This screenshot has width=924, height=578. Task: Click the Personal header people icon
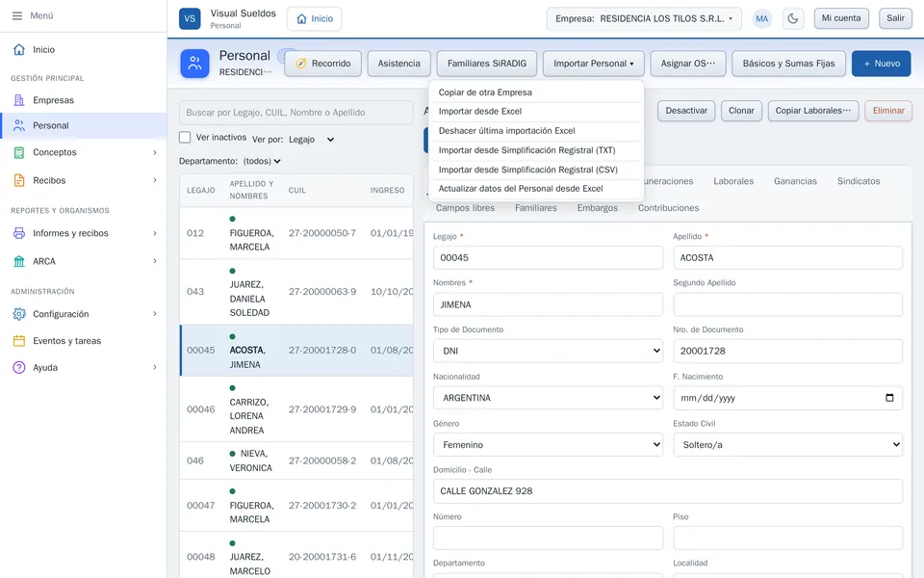(x=195, y=64)
